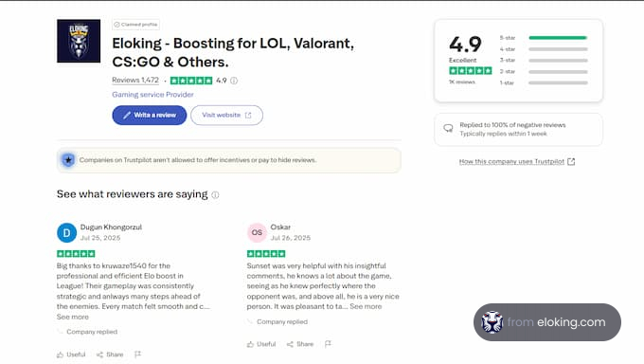Click the info icon beside the 4.9 rating
Screen dimensions: 644x364
[234, 81]
